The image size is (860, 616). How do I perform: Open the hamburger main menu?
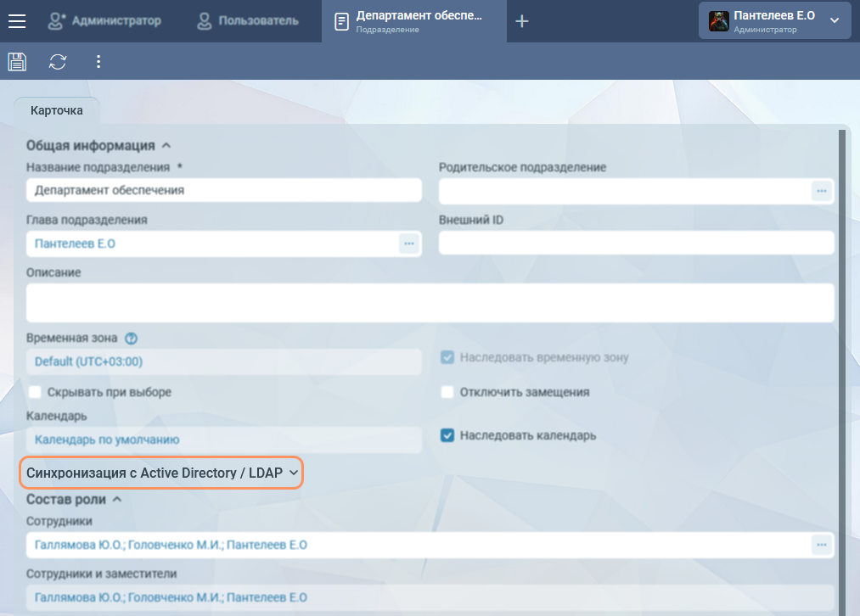click(x=17, y=21)
